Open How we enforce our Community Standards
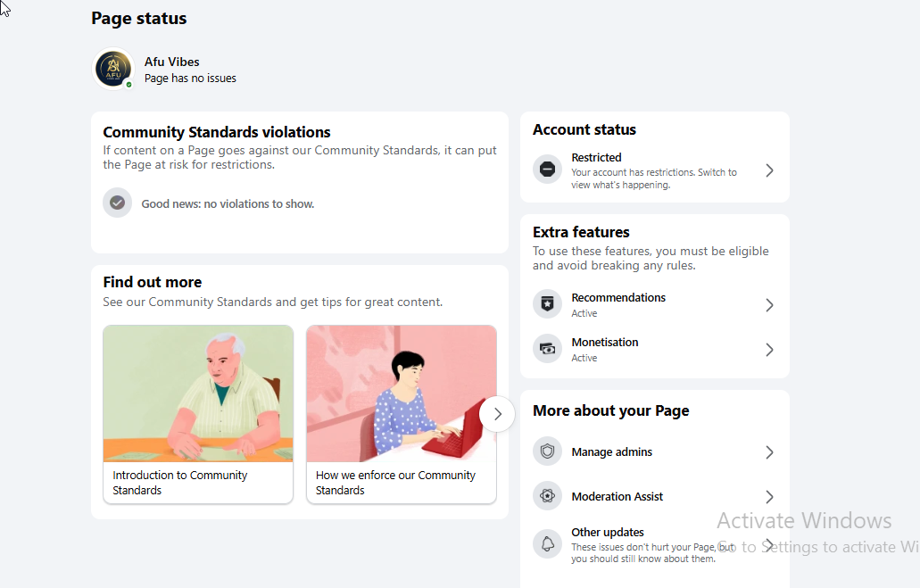 pyautogui.click(x=402, y=414)
